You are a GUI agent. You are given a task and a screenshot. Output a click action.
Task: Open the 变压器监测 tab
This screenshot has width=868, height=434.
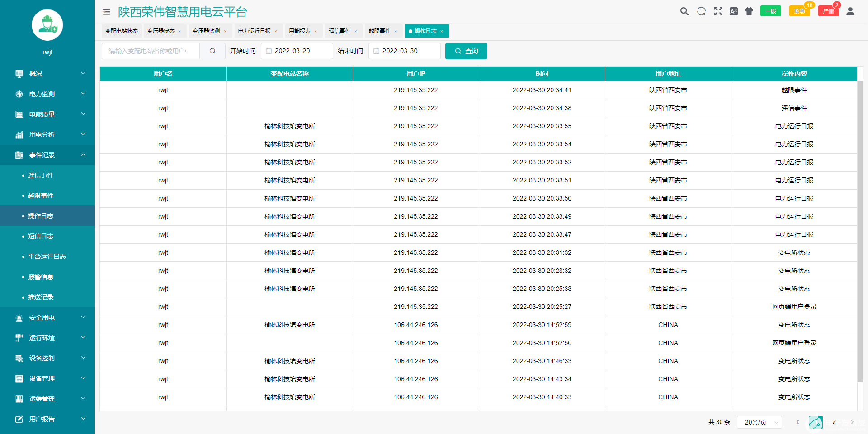click(206, 31)
